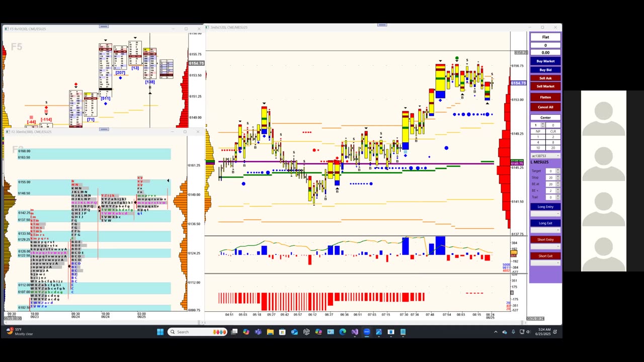Click the L MESU25 instrument label

click(539, 162)
